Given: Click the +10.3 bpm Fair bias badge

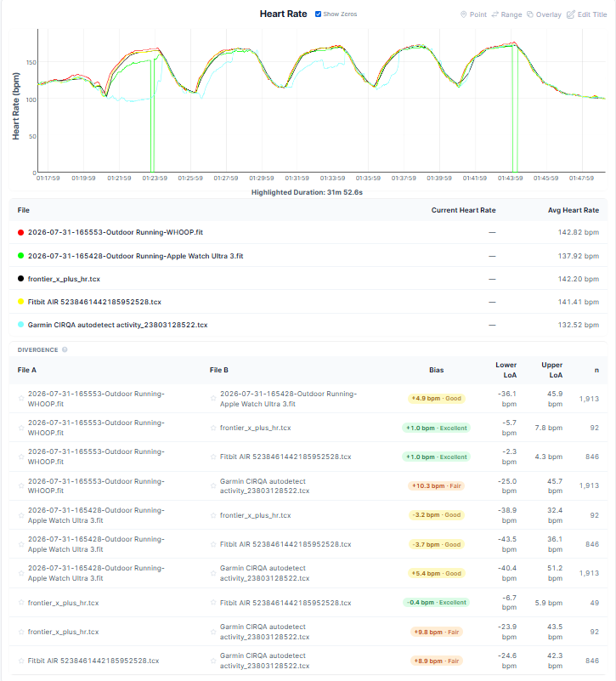Looking at the screenshot, I should tap(436, 485).
